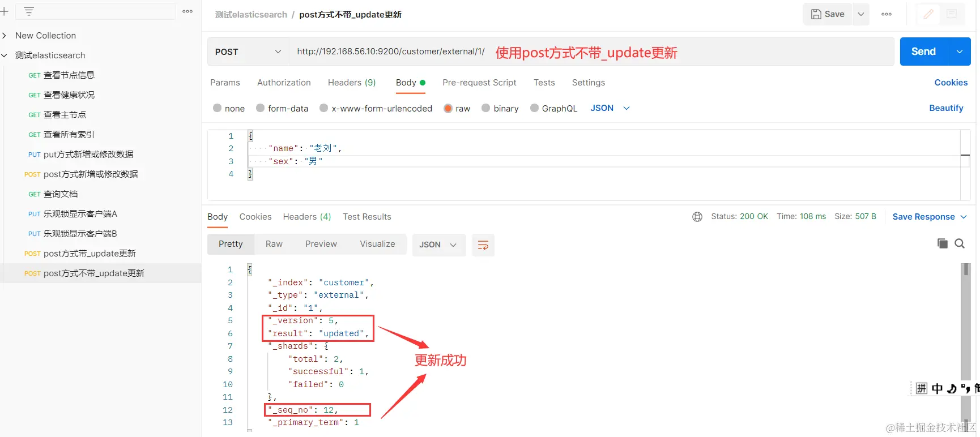Open the request body JSON format dropdown

(x=610, y=108)
